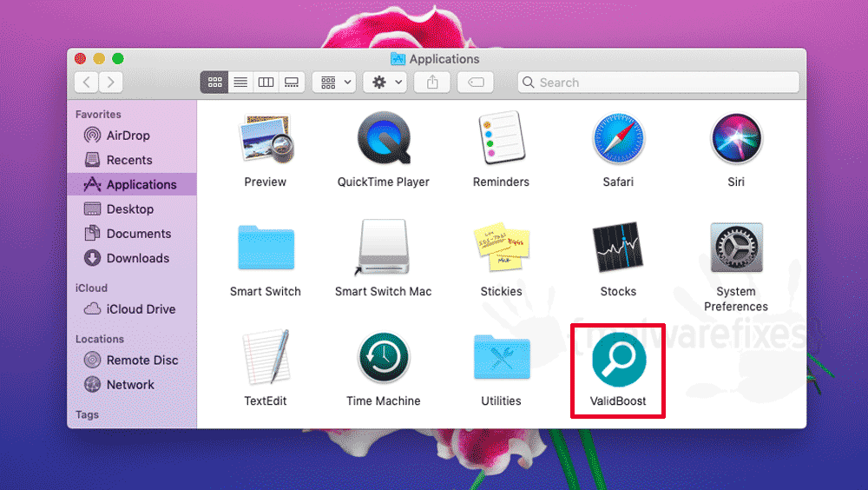Click the "ValidBoost" name label
This screenshot has height=490, width=868.
(x=618, y=401)
